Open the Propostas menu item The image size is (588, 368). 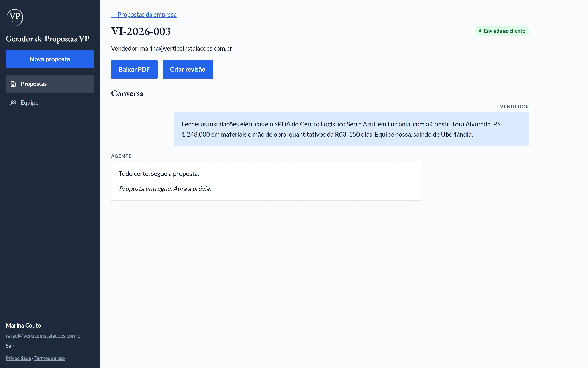click(x=50, y=84)
